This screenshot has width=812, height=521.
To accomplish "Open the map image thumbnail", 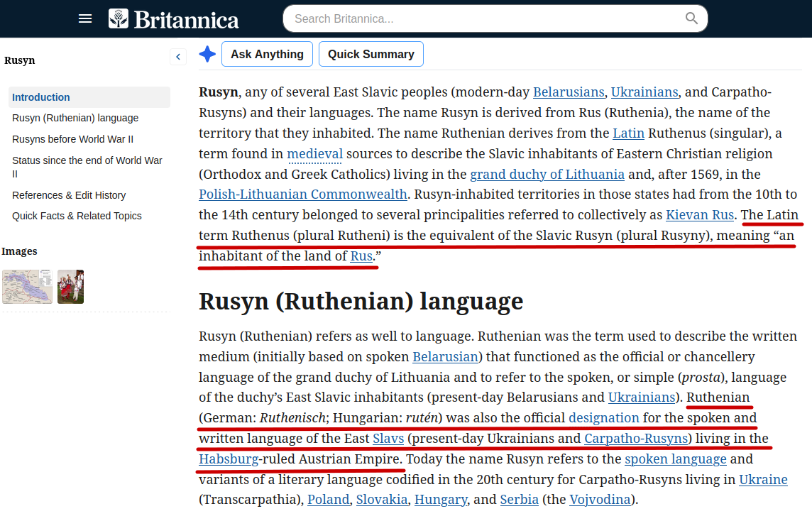I will click(27, 286).
